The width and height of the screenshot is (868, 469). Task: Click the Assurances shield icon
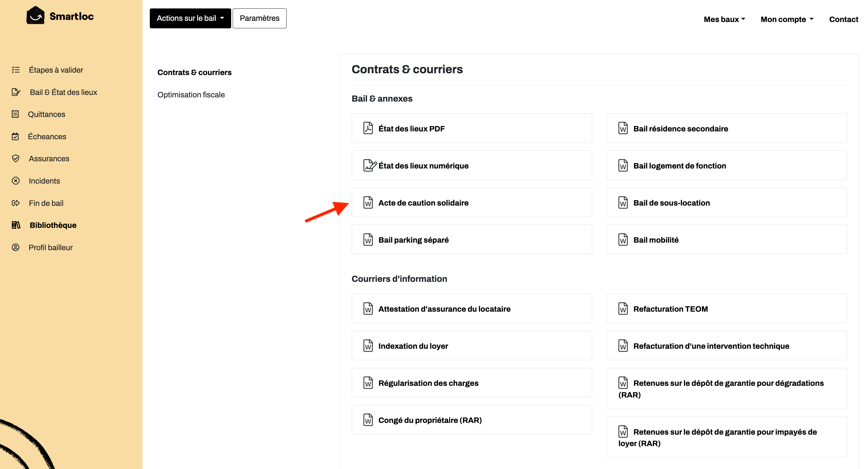15,158
